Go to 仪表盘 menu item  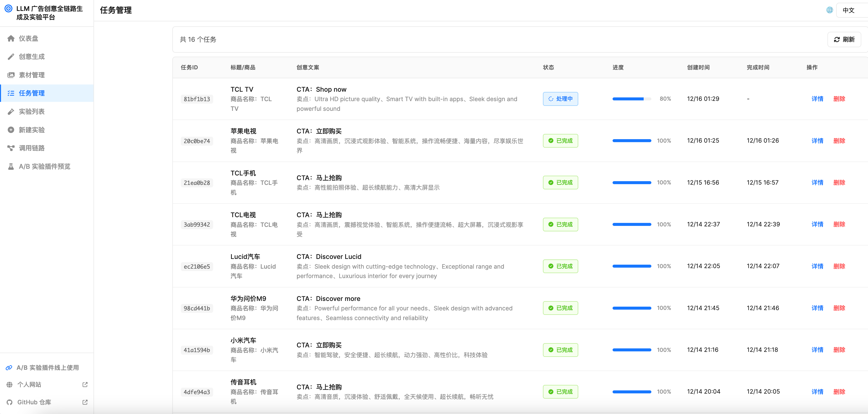coord(47,38)
